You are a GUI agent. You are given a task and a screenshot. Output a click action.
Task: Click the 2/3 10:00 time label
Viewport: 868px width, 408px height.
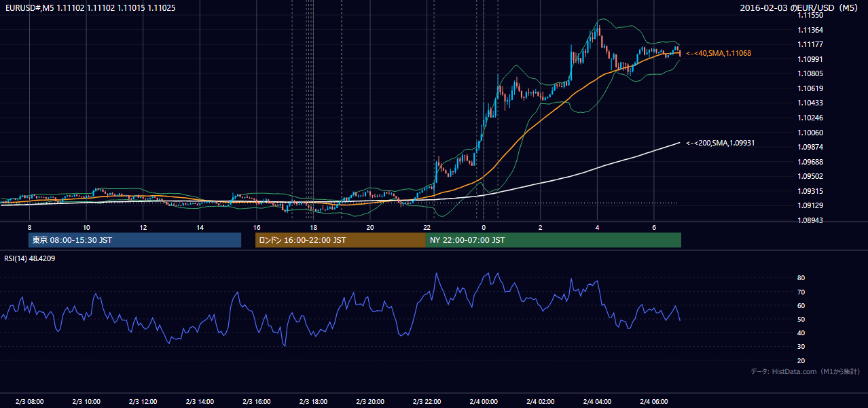pos(86,401)
